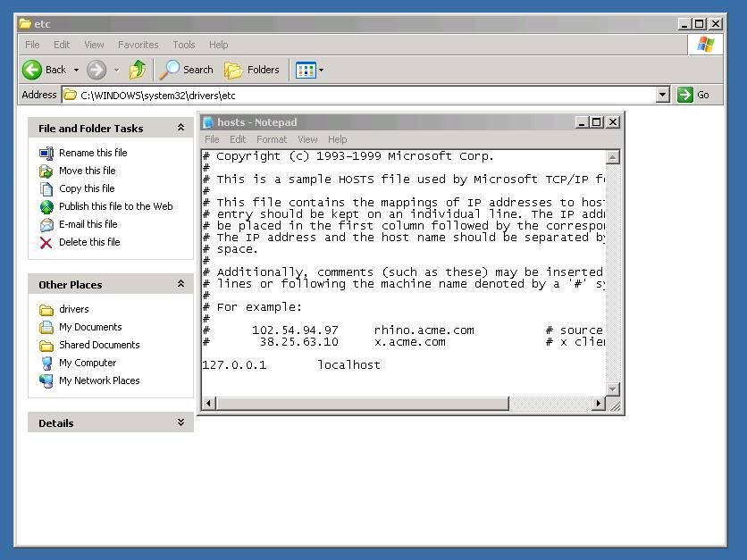
Task: Click the Move this file link
Action: (88, 171)
